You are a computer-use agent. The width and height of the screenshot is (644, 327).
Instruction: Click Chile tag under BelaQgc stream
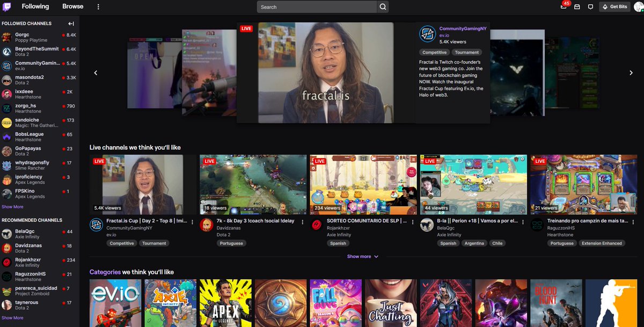497,243
